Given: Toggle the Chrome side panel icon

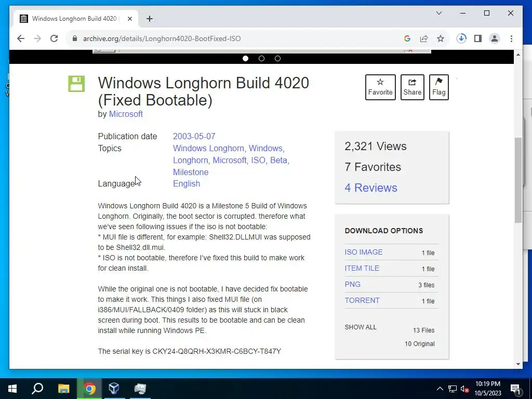Looking at the screenshot, I should 478,38.
